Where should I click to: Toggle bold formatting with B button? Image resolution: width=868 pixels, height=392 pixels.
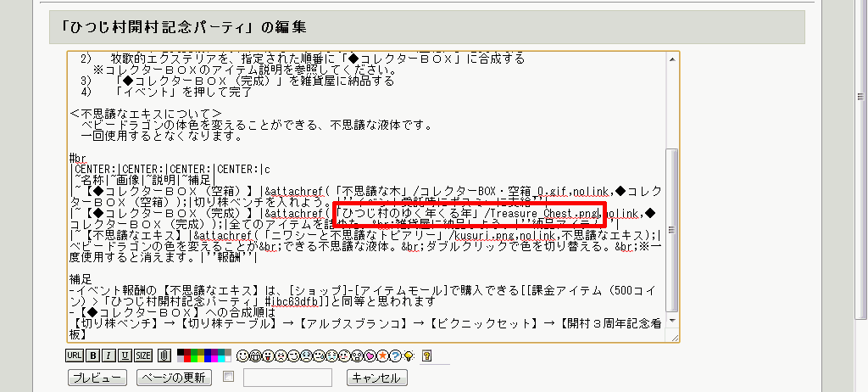[x=92, y=356]
